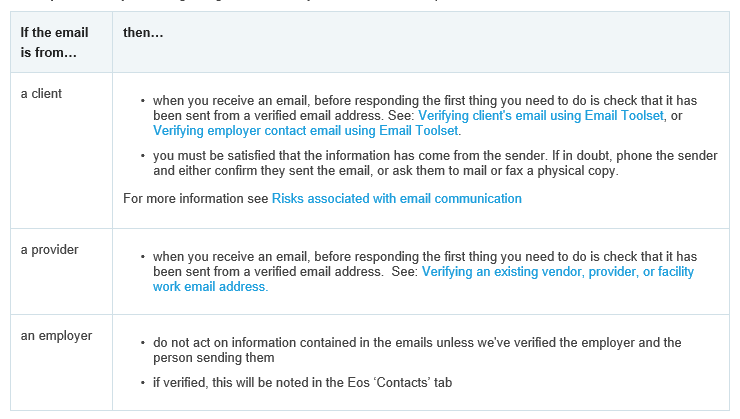The height and width of the screenshot is (419, 740).
Task: Select the "a client" row label
Action: (x=41, y=93)
